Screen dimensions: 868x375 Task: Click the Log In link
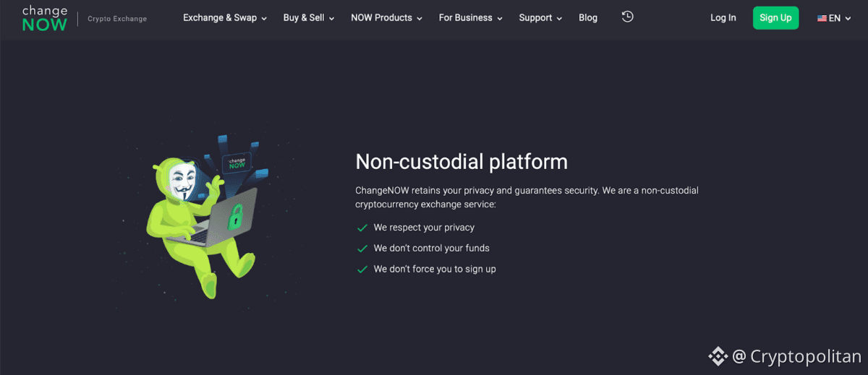click(723, 18)
